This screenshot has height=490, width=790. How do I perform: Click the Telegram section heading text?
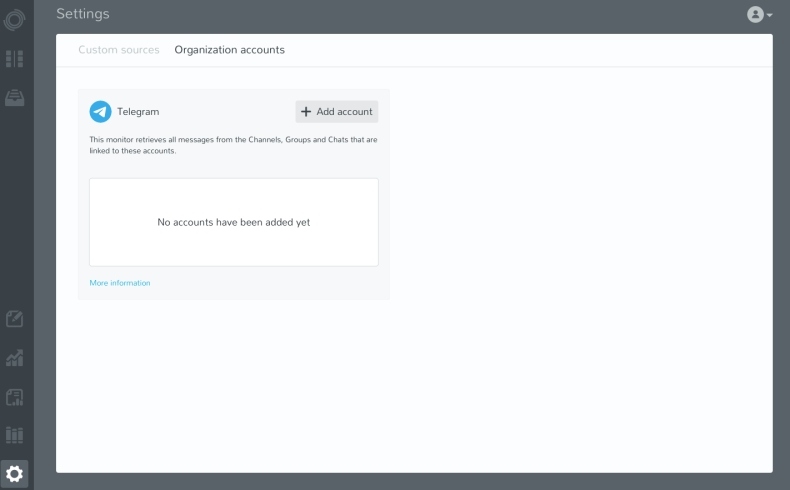[138, 111]
